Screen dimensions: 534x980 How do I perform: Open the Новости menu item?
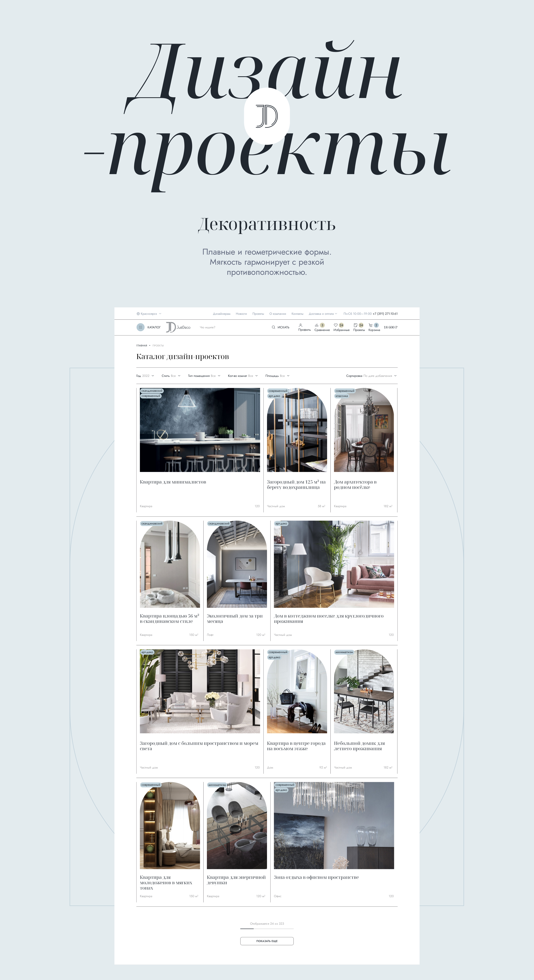click(241, 314)
